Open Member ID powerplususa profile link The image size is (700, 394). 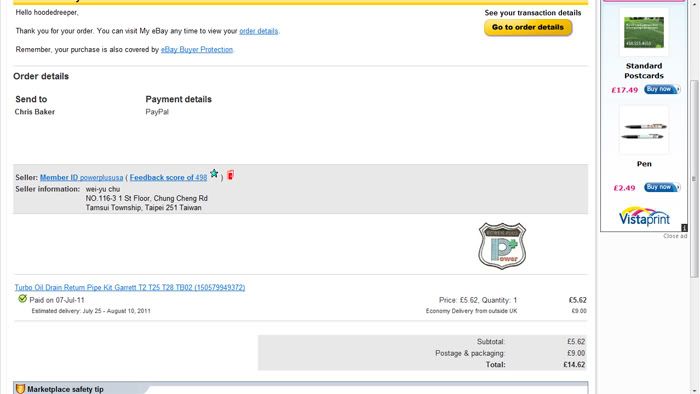click(x=81, y=178)
